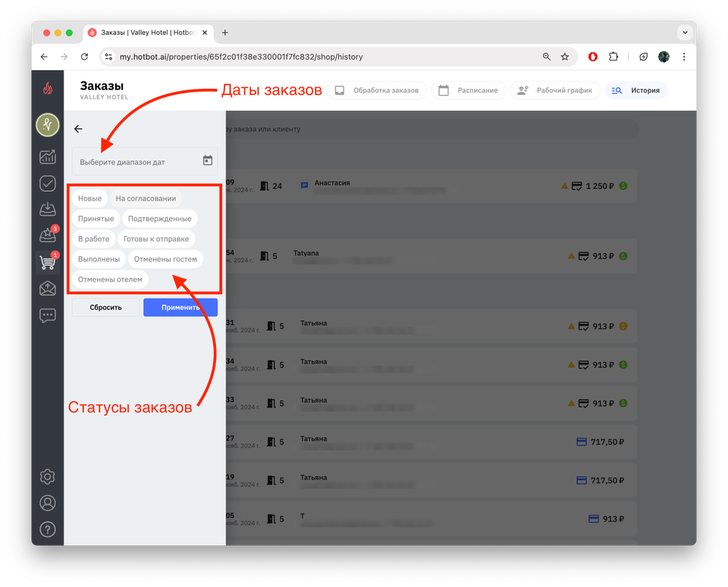Open the browser profile avatar
Screen dimensions: 728x587
point(664,57)
